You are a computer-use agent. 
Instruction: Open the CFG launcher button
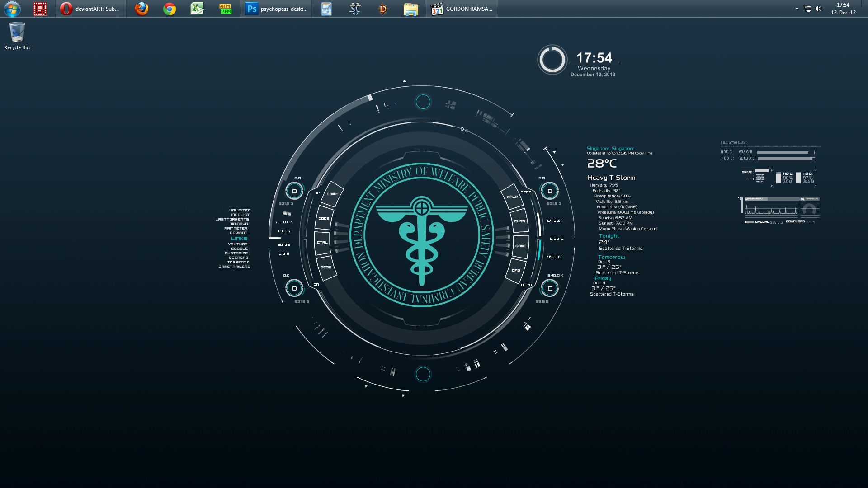coord(516,271)
